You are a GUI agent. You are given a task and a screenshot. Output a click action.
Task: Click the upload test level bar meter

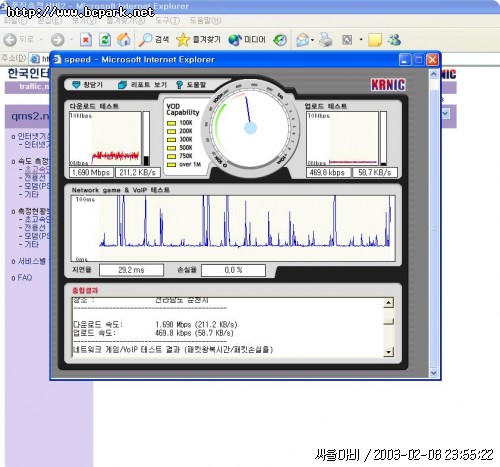click(x=383, y=138)
